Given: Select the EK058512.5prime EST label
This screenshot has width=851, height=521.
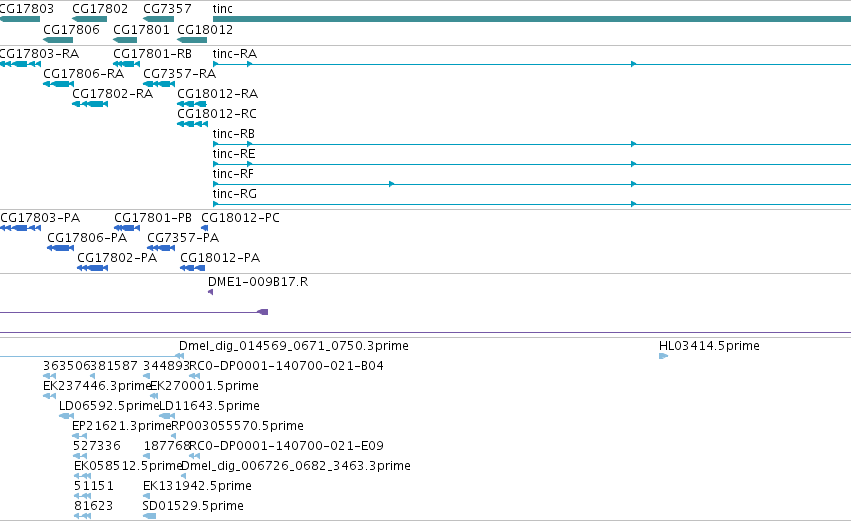Looking at the screenshot, I should [128, 466].
